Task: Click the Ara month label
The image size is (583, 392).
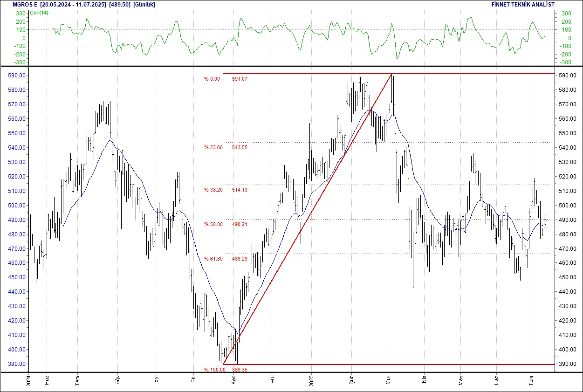Action: coord(273,380)
